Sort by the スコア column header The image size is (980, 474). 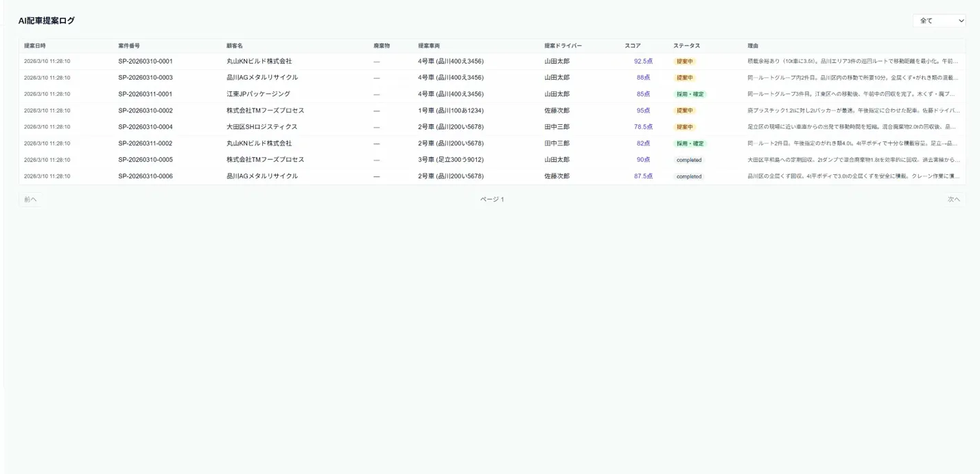coord(631,45)
